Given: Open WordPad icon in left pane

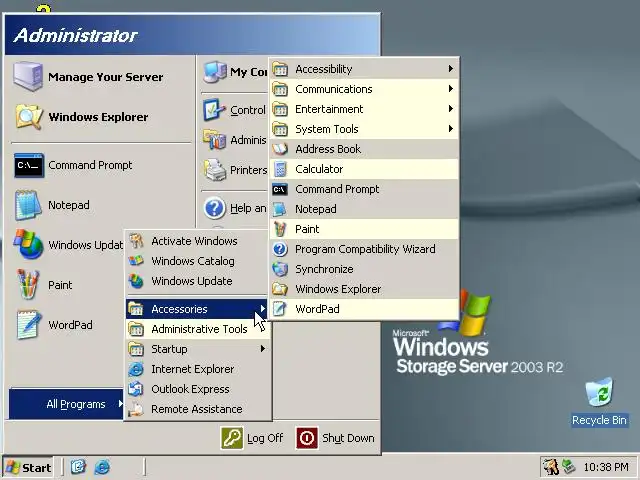Looking at the screenshot, I should (x=29, y=324).
